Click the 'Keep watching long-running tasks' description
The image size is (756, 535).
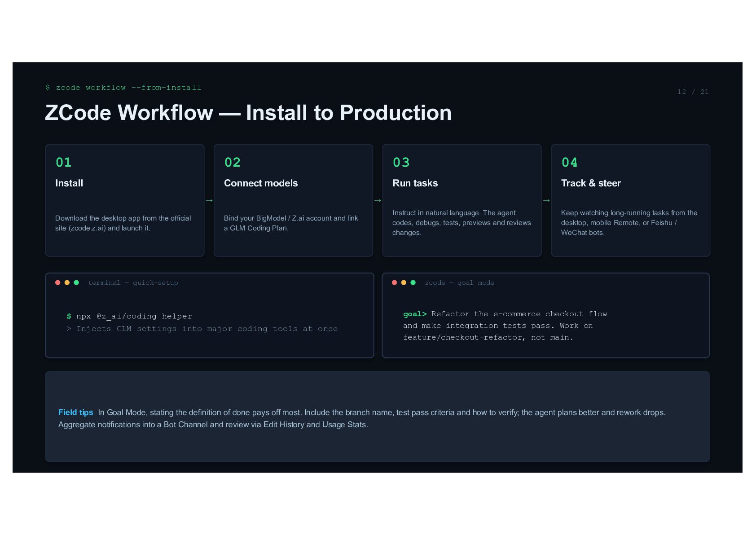(629, 223)
